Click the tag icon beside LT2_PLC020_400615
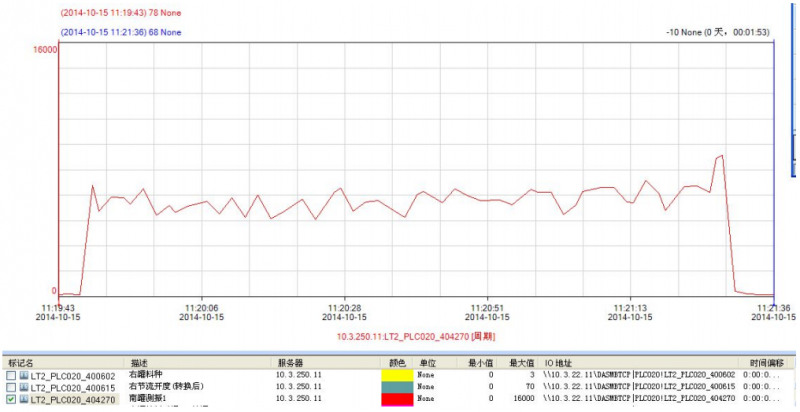This screenshot has width=800, height=412. [24, 386]
